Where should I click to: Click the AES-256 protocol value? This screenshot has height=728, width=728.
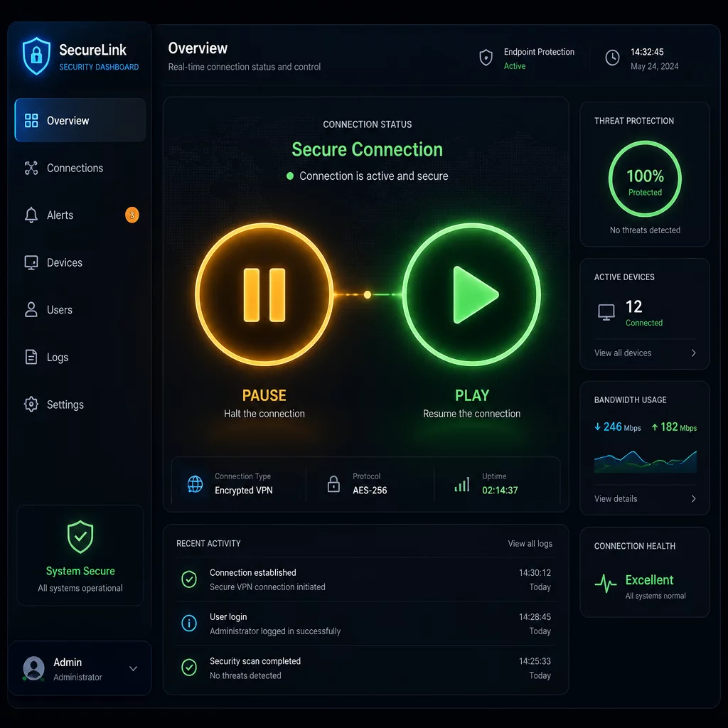[370, 491]
